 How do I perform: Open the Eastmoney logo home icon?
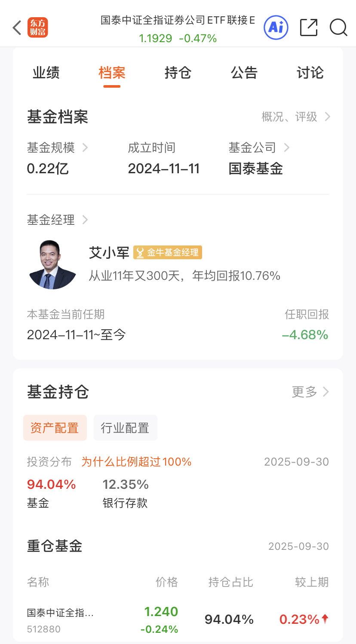coord(38,28)
